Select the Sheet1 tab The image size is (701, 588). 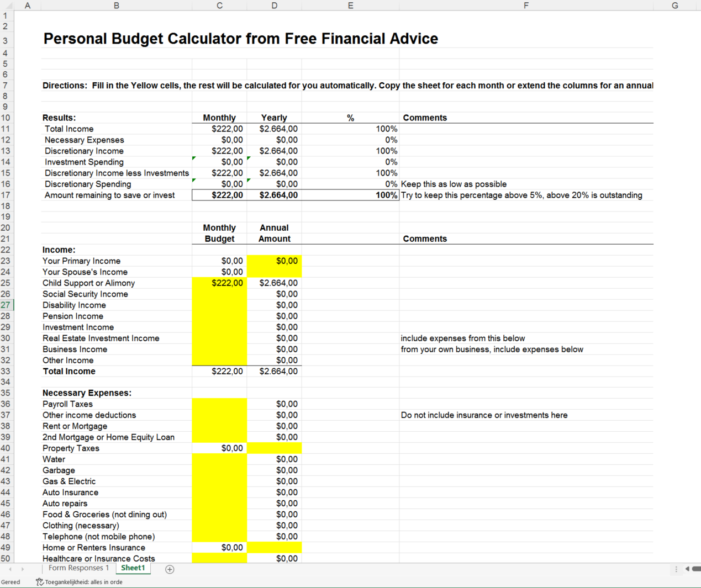[133, 568]
